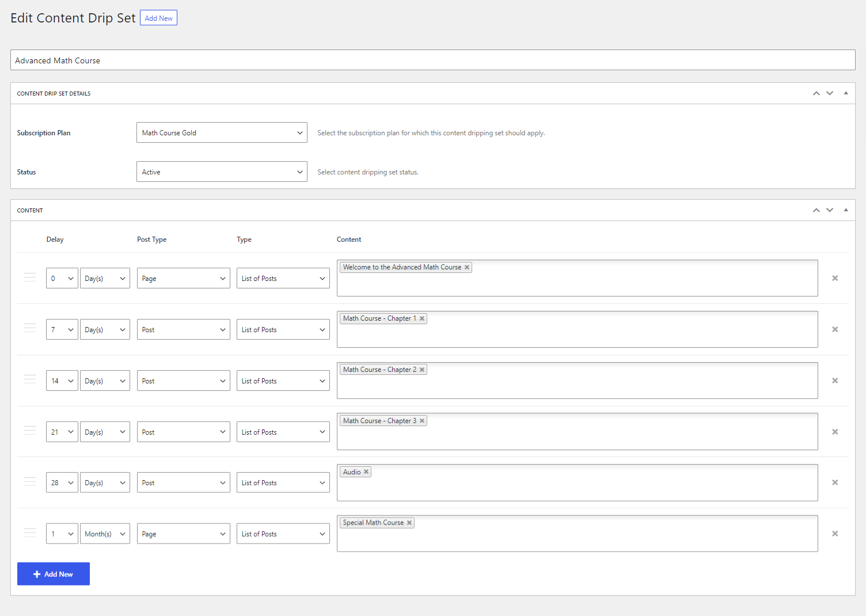
Task: Open List of Posts dropdown in Chapter 3 row
Action: pos(283,432)
